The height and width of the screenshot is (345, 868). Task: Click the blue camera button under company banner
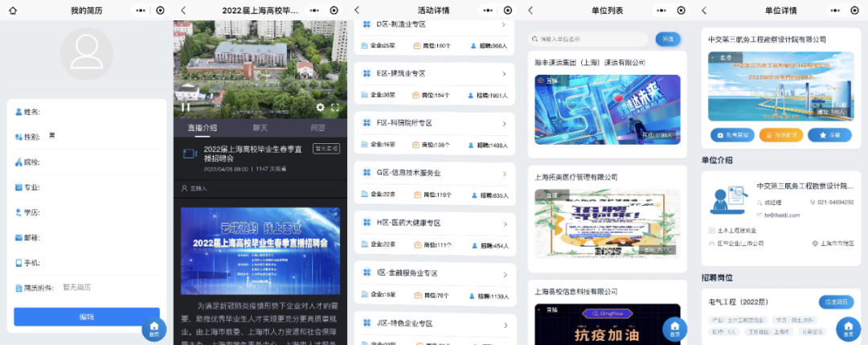click(731, 135)
